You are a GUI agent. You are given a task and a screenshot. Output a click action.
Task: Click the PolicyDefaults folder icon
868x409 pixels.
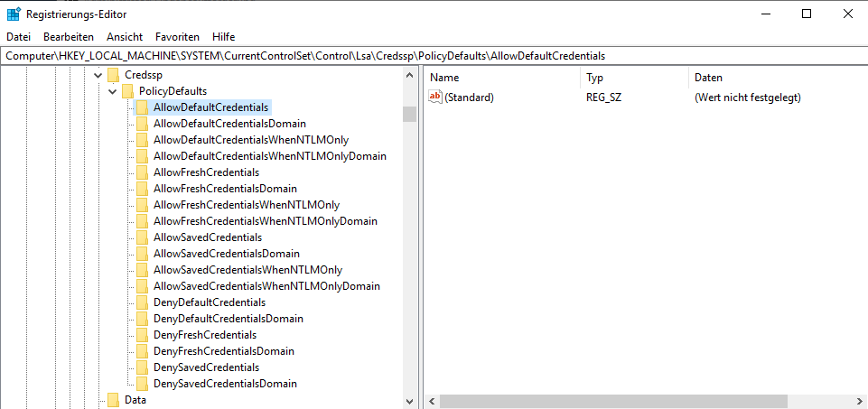pyautogui.click(x=127, y=91)
